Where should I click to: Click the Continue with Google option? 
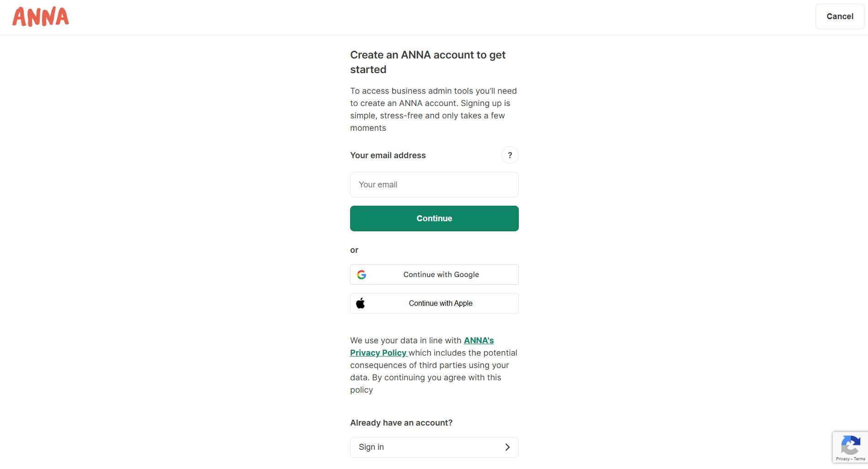pyautogui.click(x=434, y=274)
